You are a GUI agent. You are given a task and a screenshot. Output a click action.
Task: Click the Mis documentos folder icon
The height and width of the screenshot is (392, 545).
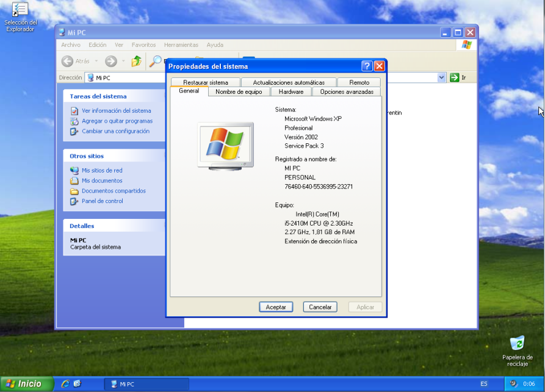coord(74,180)
